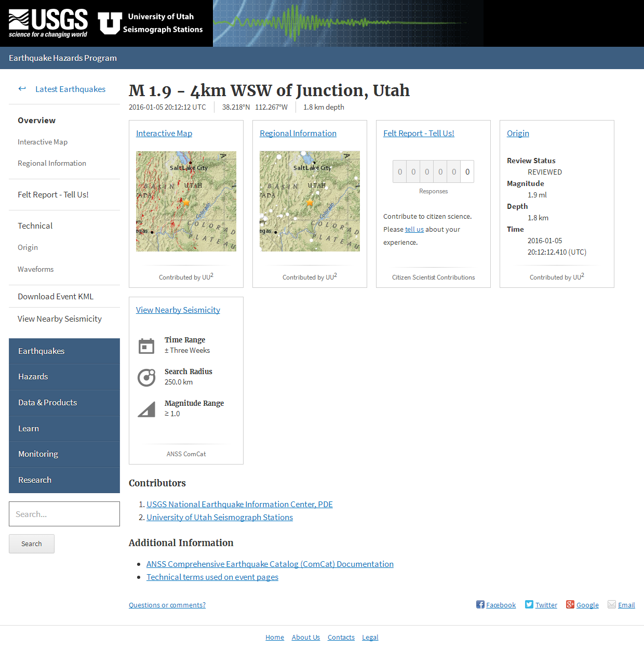Screen dimensions: 644x649
Task: Click the Twitter bird icon
Action: (x=529, y=604)
